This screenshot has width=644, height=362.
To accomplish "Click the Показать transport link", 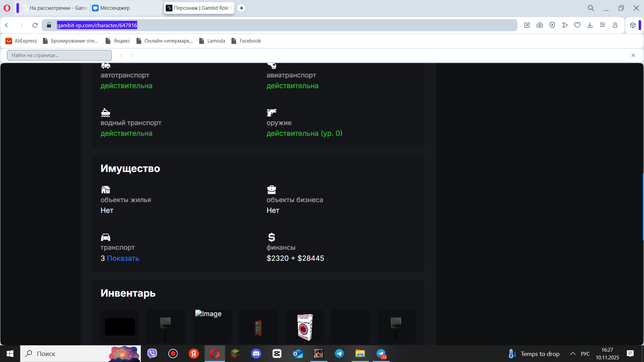I will 123,258.
